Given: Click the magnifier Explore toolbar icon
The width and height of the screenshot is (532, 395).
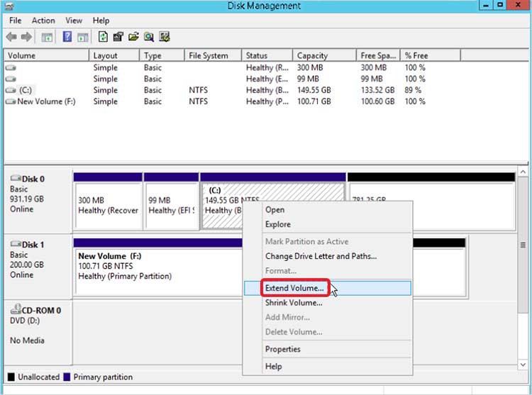Looking at the screenshot, I should tap(149, 37).
